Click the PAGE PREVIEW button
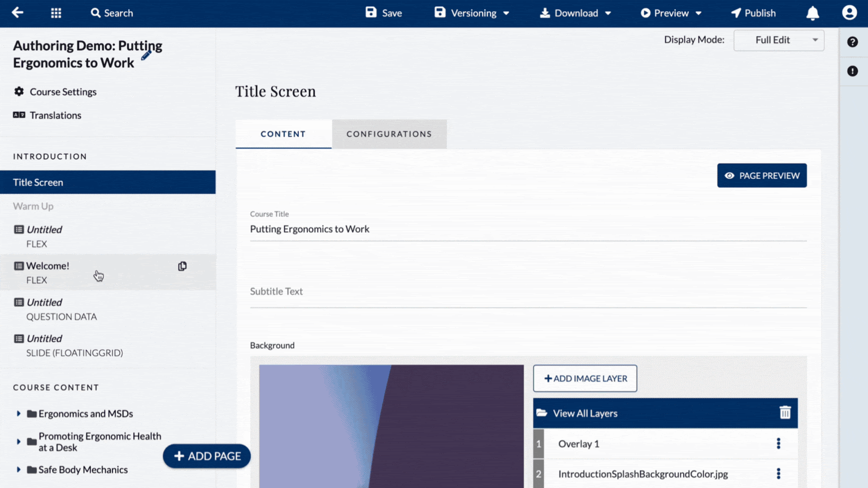868x488 pixels. click(x=762, y=176)
